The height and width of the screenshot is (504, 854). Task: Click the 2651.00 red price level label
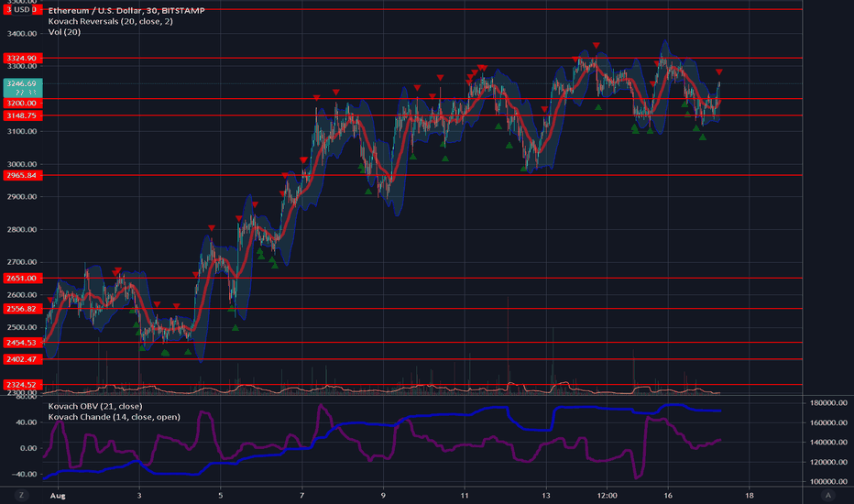tap(22, 278)
